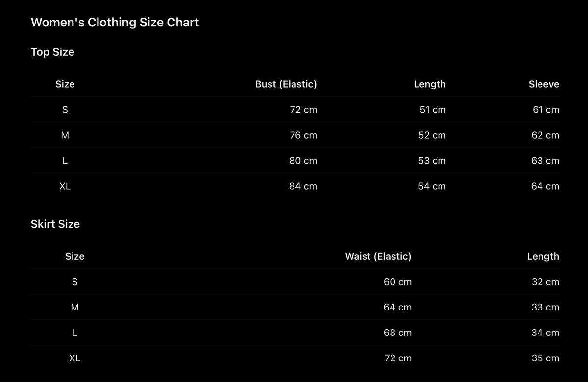Select the Top Size section heading
Viewport: 588px width, 382px height.
pos(52,52)
